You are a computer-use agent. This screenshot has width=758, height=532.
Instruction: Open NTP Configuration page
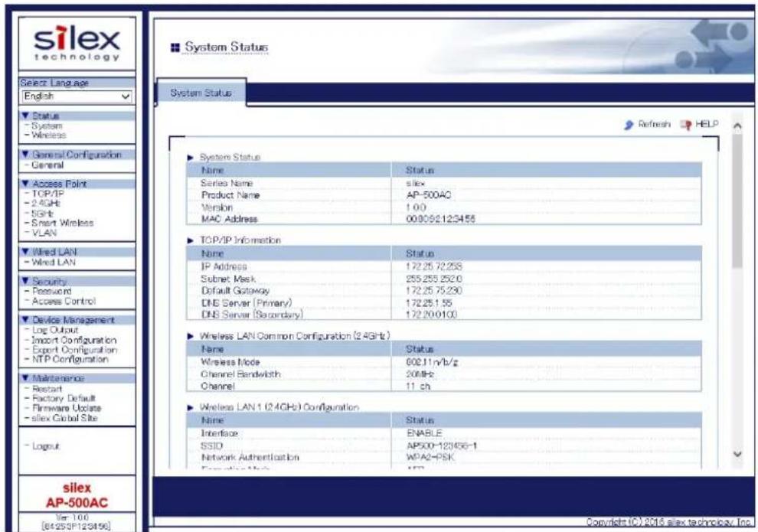click(70, 359)
